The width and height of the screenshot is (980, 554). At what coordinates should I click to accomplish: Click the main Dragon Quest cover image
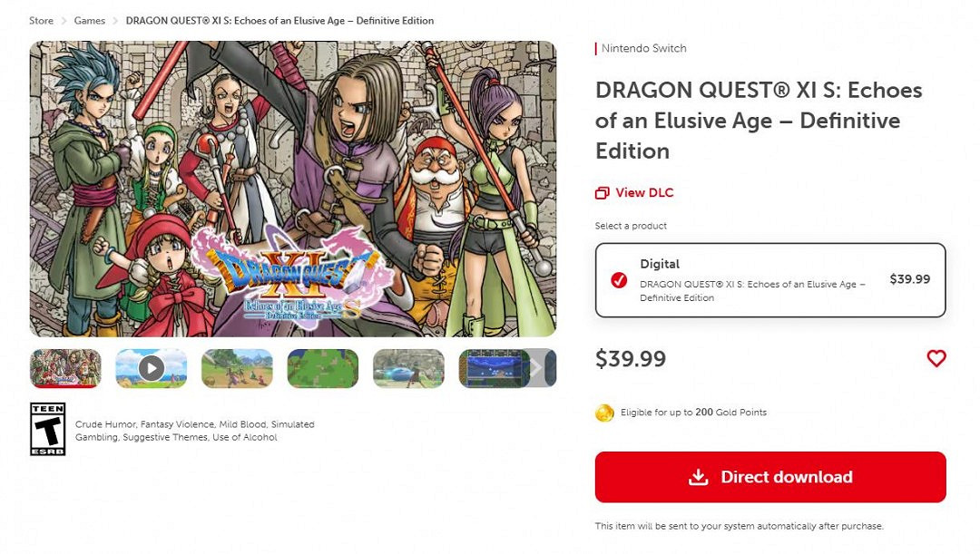292,189
